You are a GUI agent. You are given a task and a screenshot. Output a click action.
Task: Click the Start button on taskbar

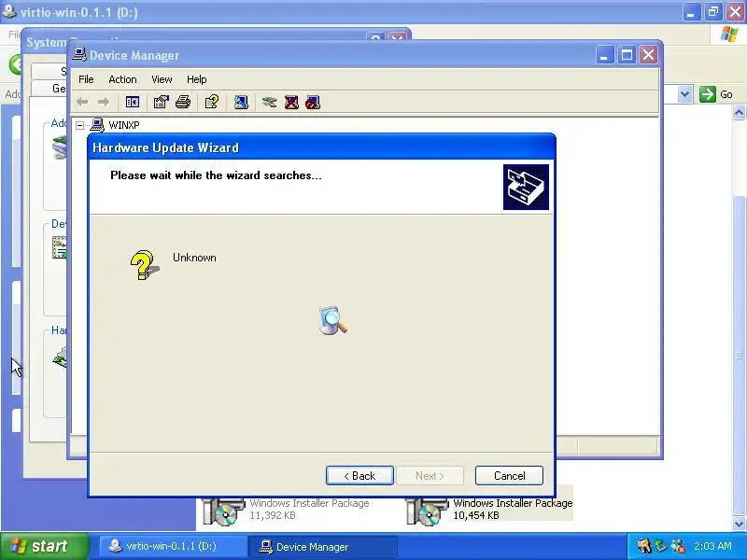pos(45,546)
